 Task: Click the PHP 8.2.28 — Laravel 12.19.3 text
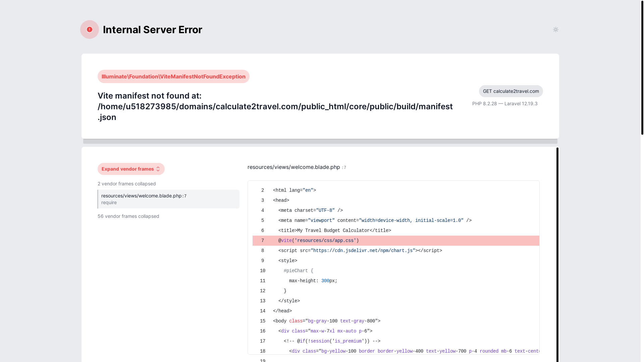pyautogui.click(x=505, y=104)
